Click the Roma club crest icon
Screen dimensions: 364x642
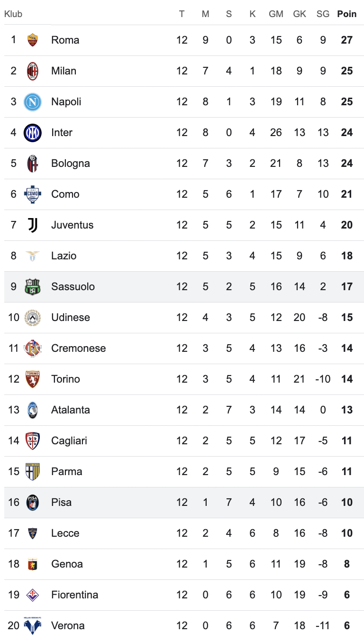pos(32,40)
